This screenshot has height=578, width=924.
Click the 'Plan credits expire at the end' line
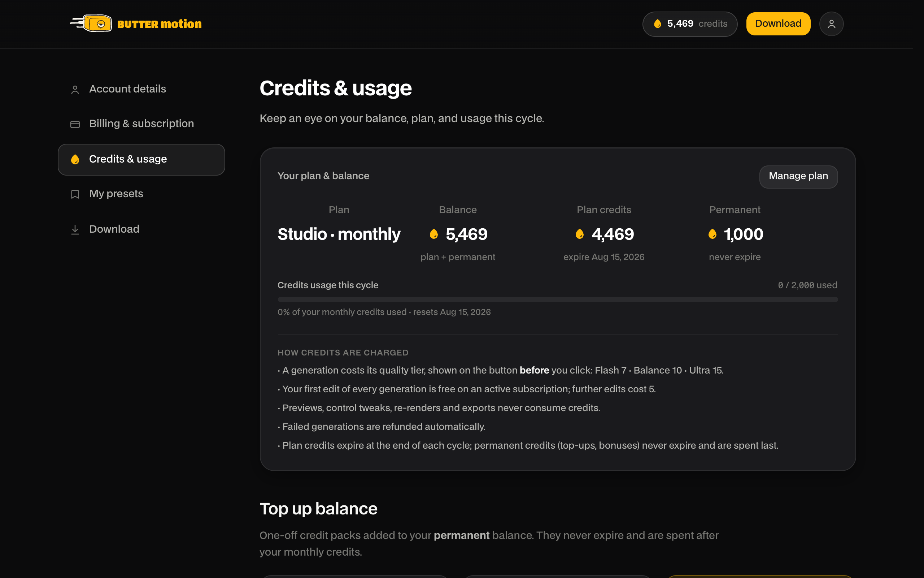528,445
